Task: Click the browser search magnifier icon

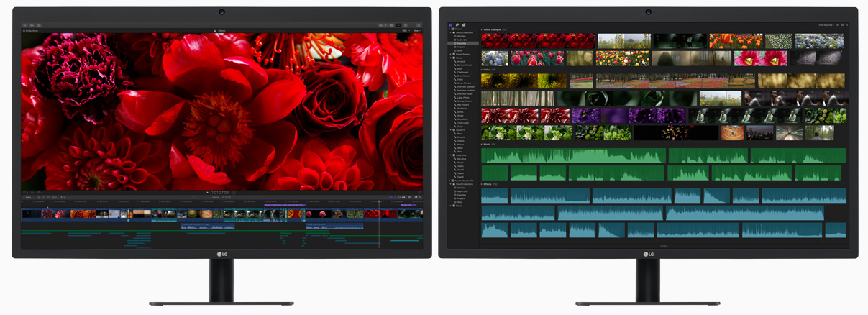Action: point(846,25)
